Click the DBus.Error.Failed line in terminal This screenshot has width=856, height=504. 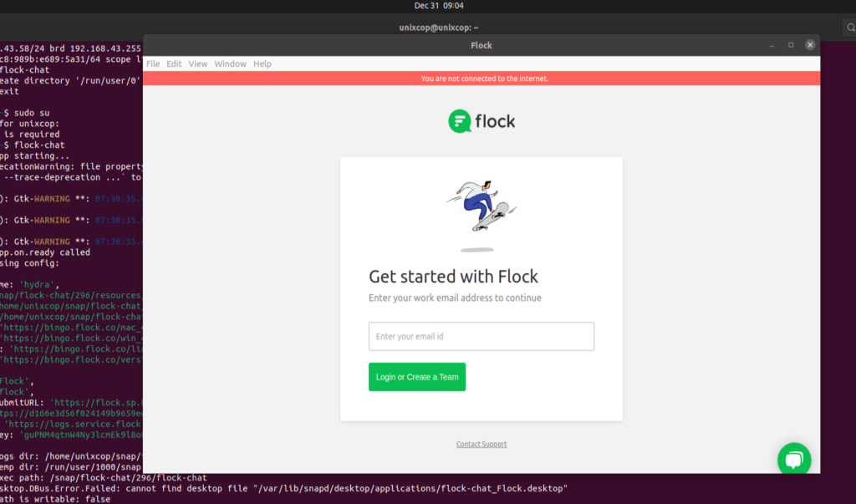284,489
